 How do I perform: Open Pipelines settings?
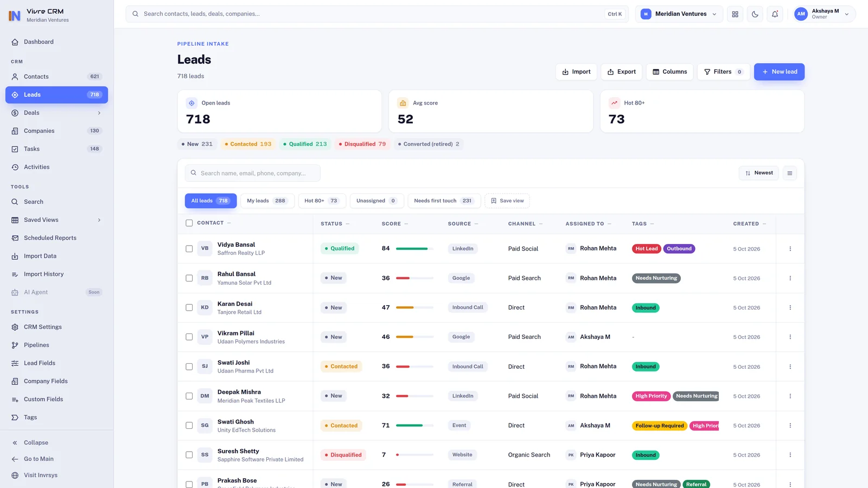pos(56,345)
